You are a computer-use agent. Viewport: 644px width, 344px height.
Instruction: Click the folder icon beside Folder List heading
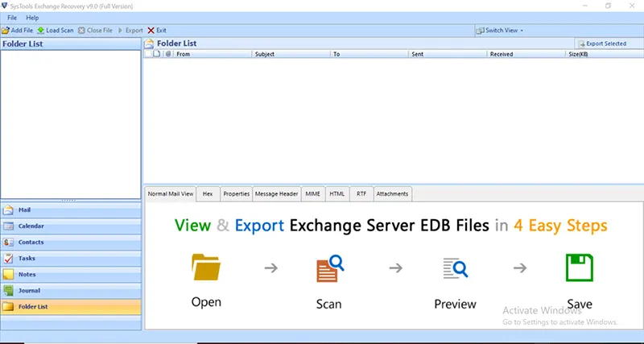coord(150,44)
